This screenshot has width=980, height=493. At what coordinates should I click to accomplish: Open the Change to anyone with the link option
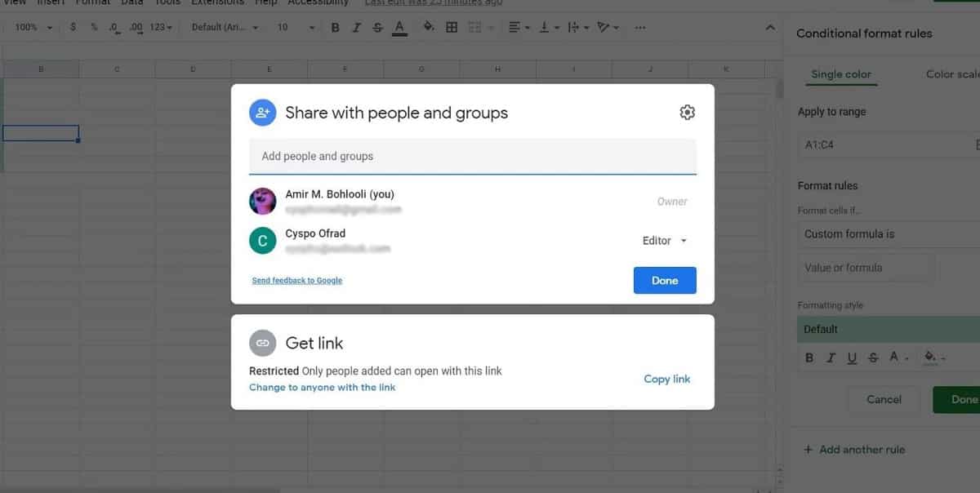click(323, 387)
